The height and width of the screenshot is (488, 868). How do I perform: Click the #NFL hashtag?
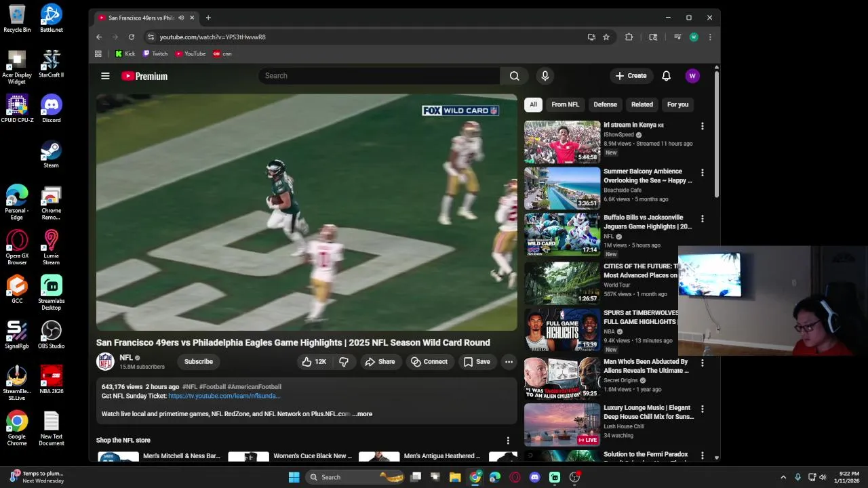point(190,387)
